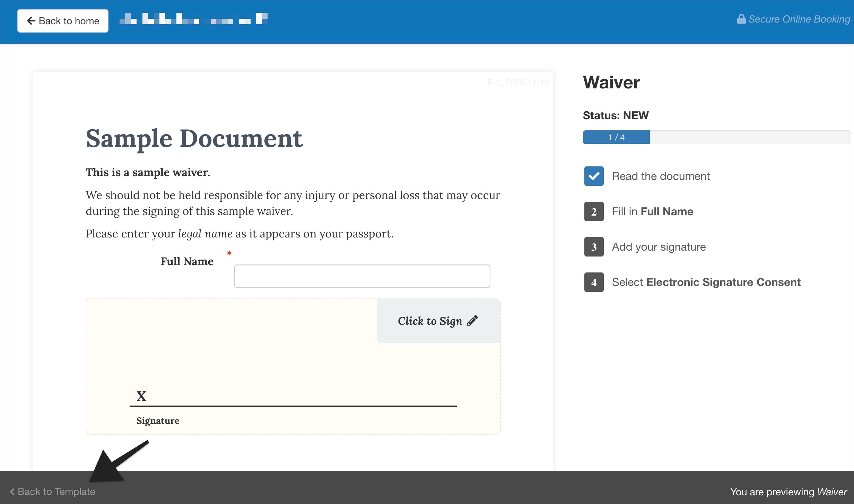Screen dimensions: 854x504
Task: Click the Click to Sign button
Action: [438, 321]
